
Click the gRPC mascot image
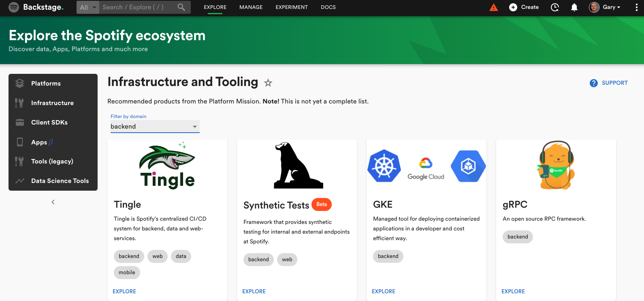point(556,165)
